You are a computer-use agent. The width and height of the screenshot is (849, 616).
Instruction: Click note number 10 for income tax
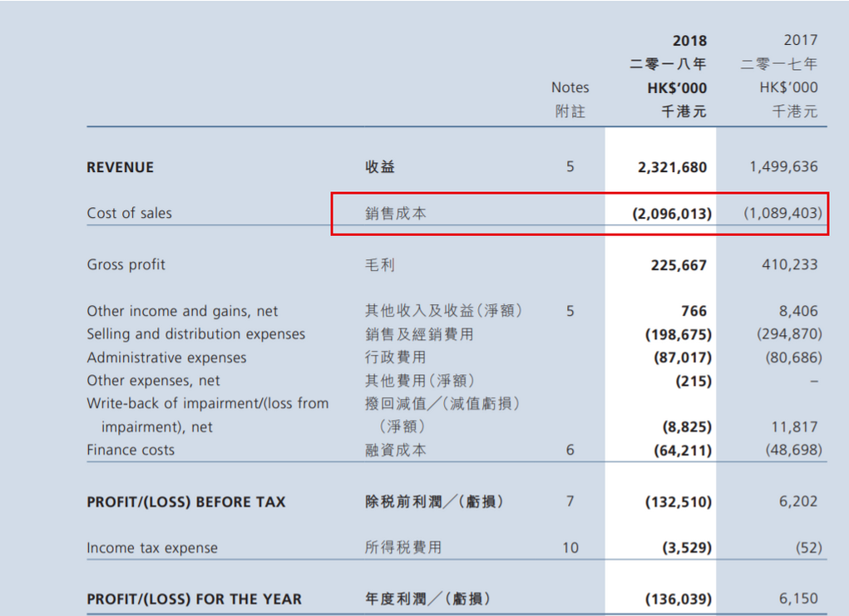[x=570, y=548]
